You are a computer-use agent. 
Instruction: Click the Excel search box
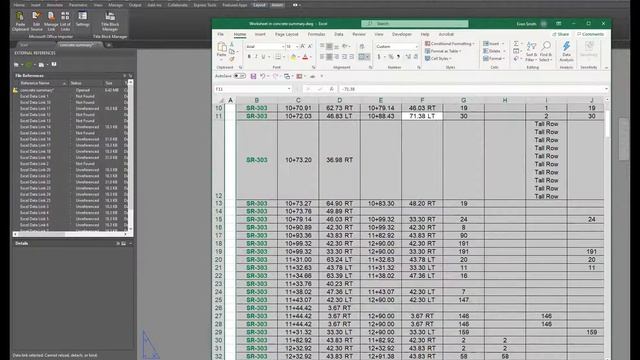pyautogui.click(x=415, y=24)
